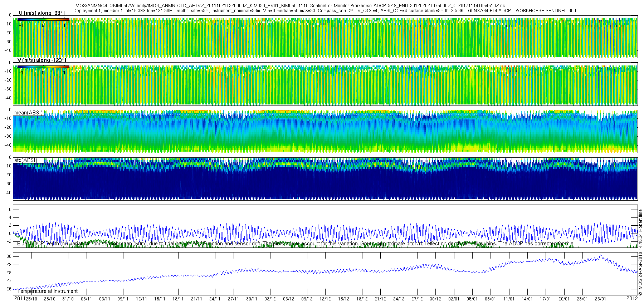This screenshot has width=644, height=304.
Task: Click the '31/10' date tick label
Action: point(68,299)
